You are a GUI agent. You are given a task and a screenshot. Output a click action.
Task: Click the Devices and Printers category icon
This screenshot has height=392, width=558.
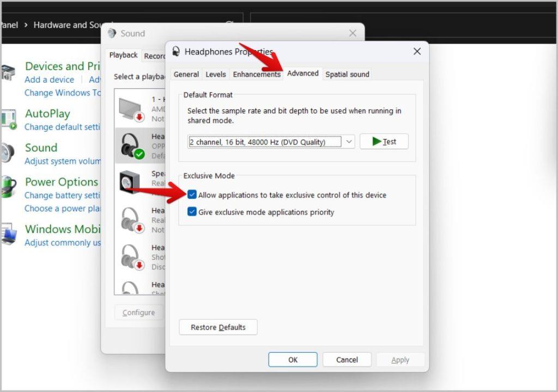pos(8,72)
